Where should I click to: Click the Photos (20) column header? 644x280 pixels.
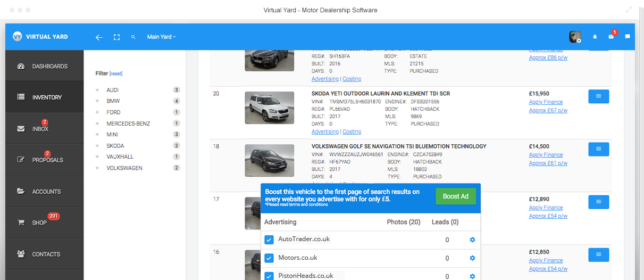[404, 222]
